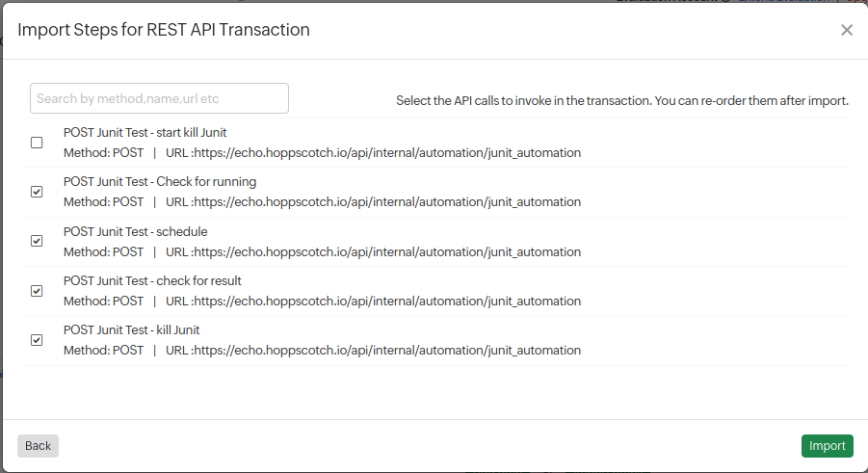This screenshot has width=868, height=473.
Task: Go Back to the previous step
Action: [x=38, y=446]
